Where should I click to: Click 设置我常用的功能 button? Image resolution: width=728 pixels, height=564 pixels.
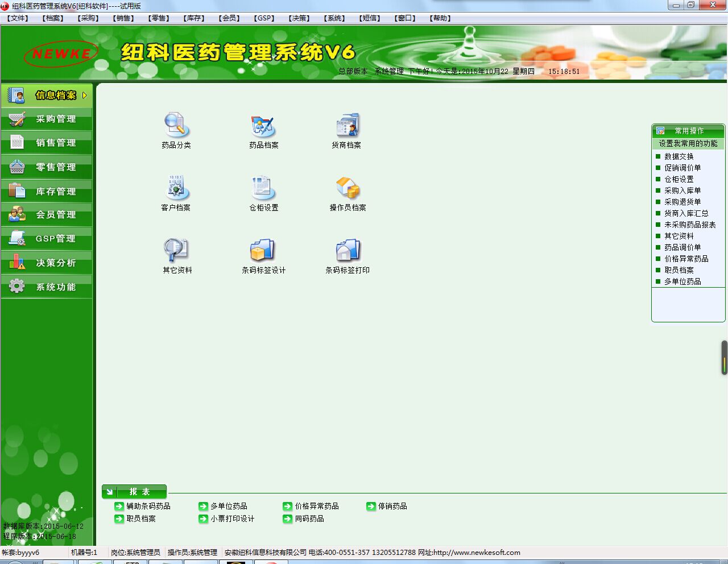(x=688, y=144)
